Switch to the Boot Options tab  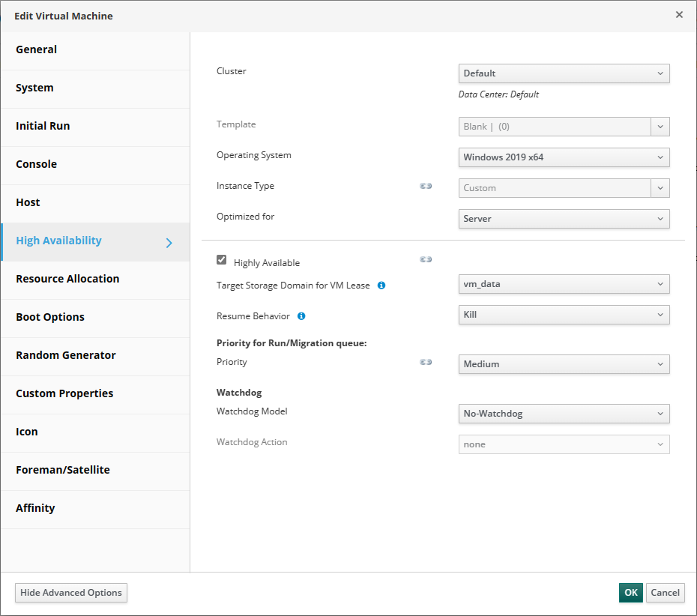pyautogui.click(x=95, y=318)
